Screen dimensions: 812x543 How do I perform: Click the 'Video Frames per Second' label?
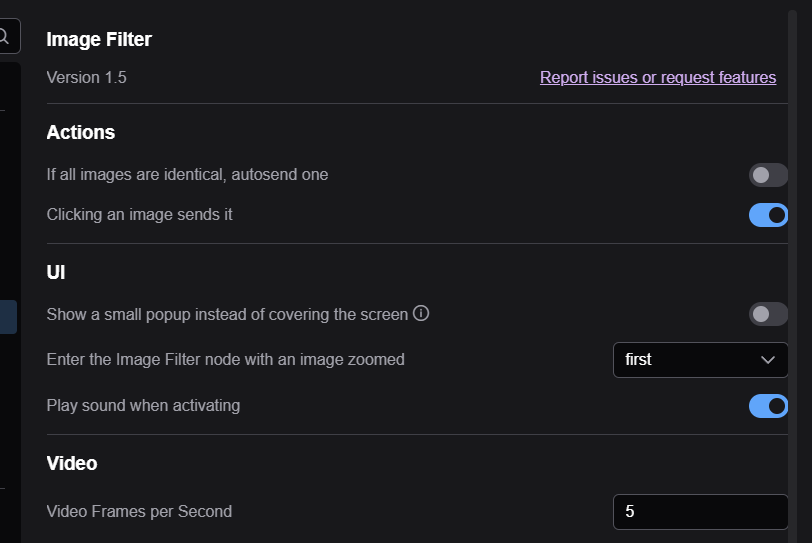point(139,511)
